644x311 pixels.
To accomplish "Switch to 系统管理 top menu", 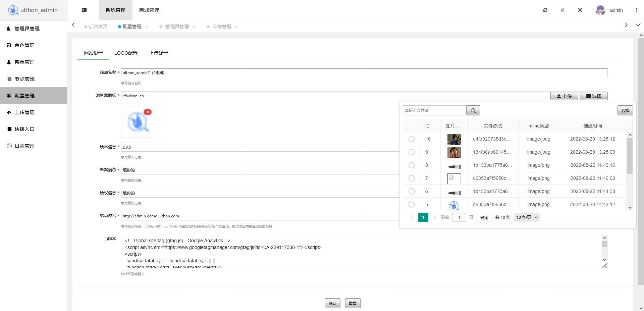I will pos(116,10).
